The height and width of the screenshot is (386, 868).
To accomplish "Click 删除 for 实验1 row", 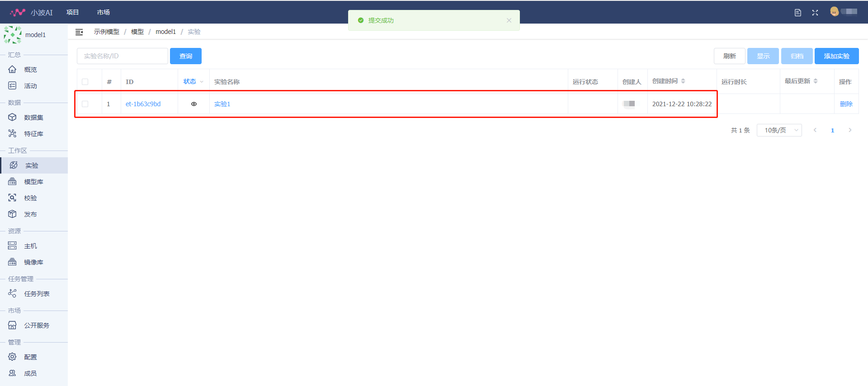I will point(846,104).
